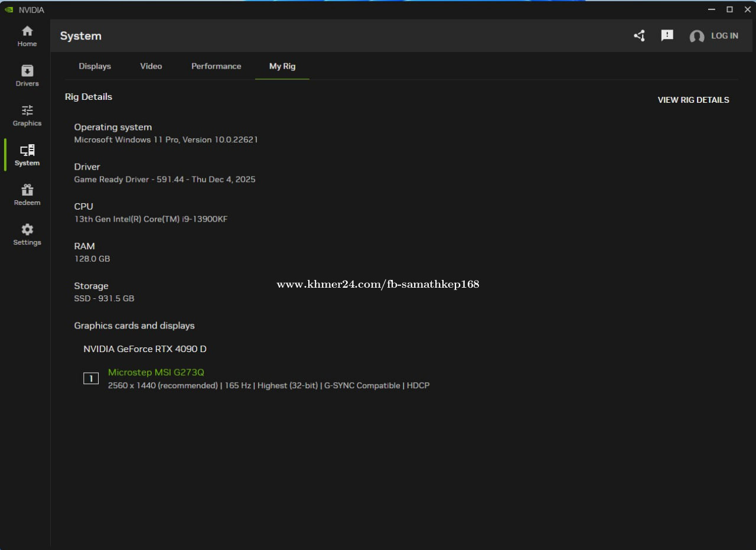The width and height of the screenshot is (756, 550).
Task: Maximize the NVIDIA app window
Action: 729,9
